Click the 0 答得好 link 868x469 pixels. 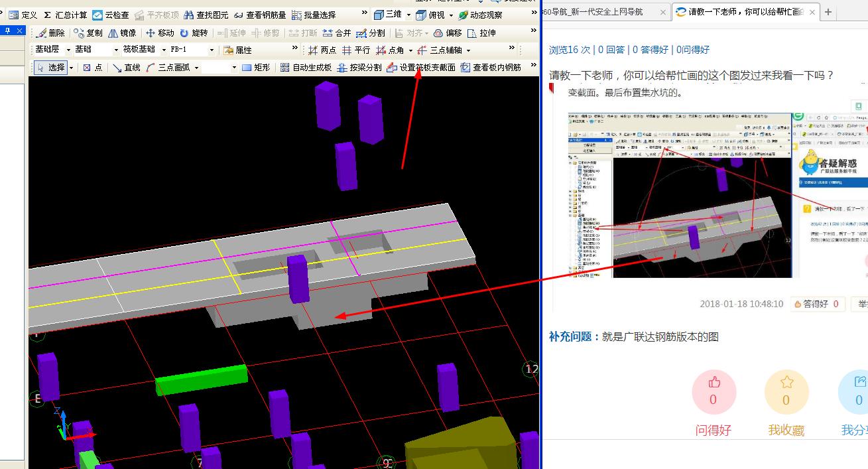(x=651, y=50)
